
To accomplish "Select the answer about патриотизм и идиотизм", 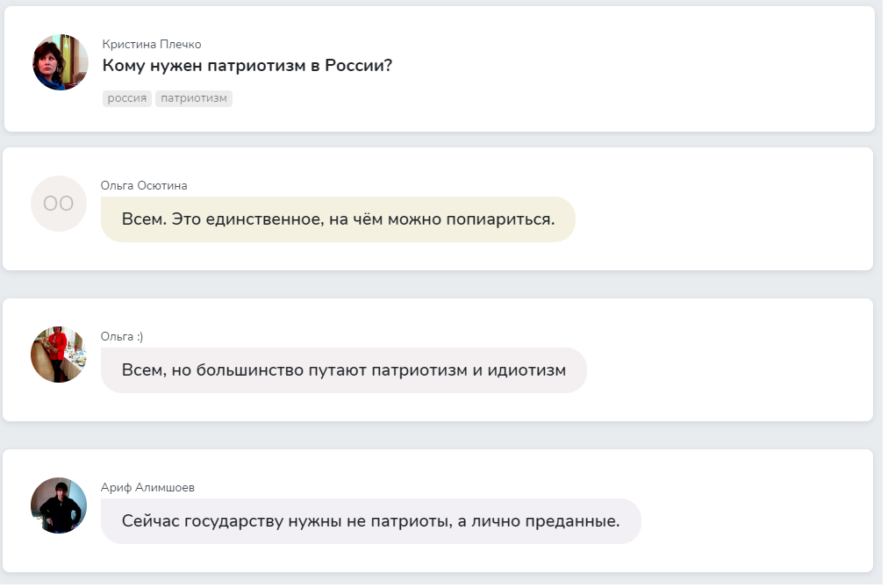I will [343, 370].
